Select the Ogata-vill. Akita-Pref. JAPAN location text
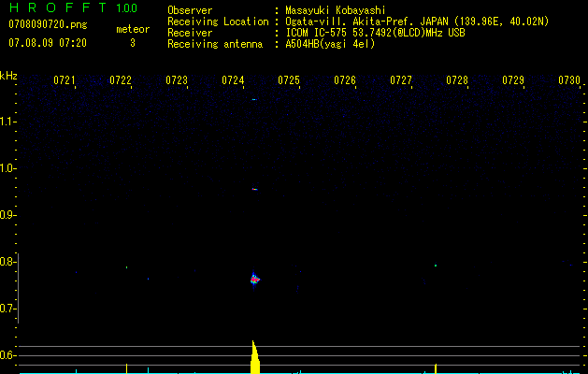Screen dimensions: 588x374 [x=417, y=22]
